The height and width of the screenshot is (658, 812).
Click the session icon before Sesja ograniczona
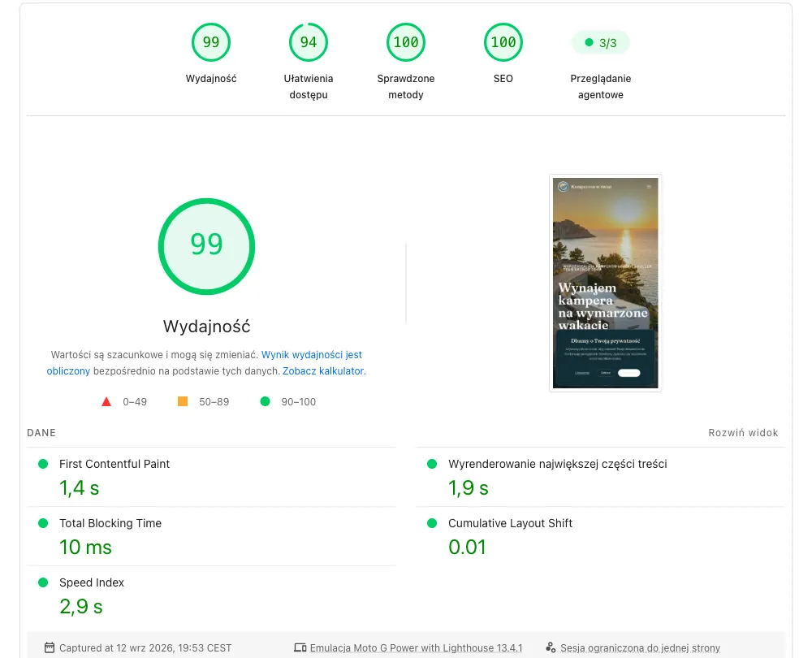pos(551,647)
